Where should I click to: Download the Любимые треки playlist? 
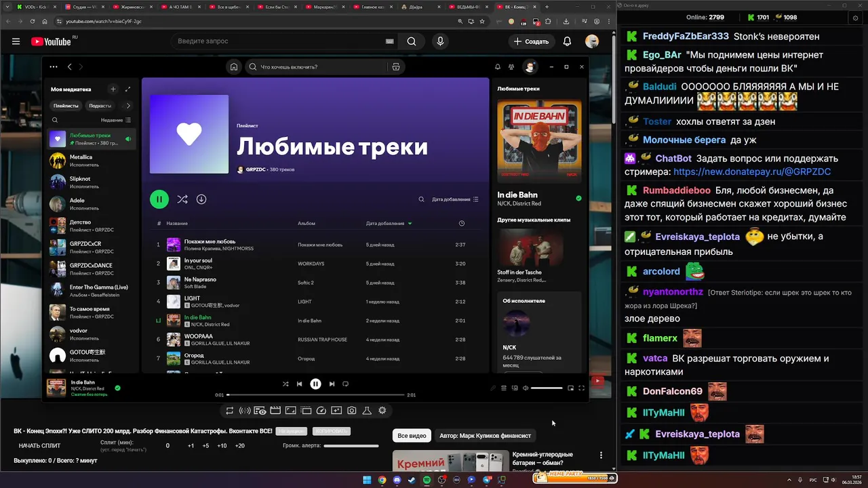201,199
